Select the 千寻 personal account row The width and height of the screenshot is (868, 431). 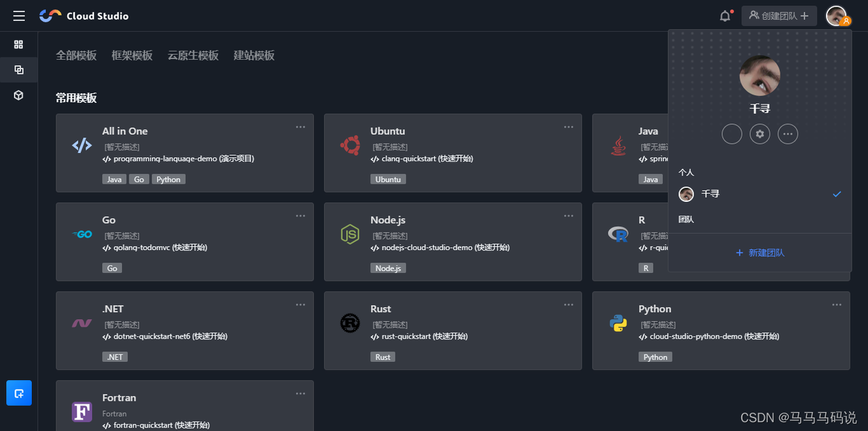[759, 194]
